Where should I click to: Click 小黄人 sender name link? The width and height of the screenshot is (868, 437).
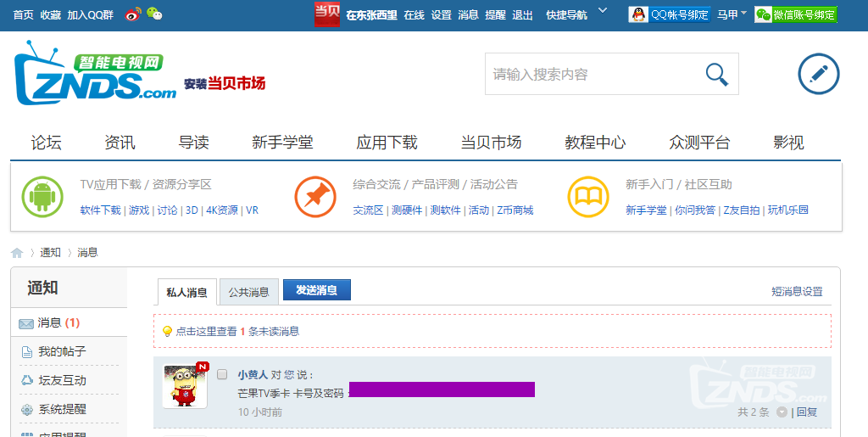click(253, 375)
